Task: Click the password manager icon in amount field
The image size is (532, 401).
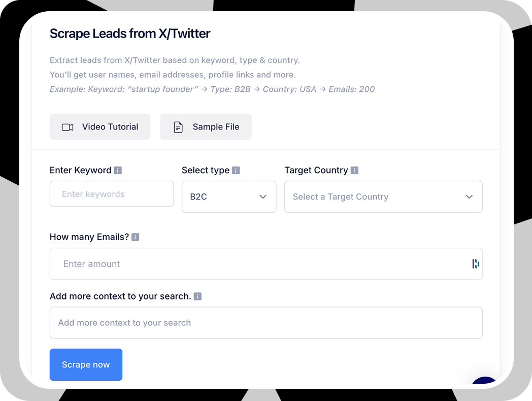Action: point(476,263)
